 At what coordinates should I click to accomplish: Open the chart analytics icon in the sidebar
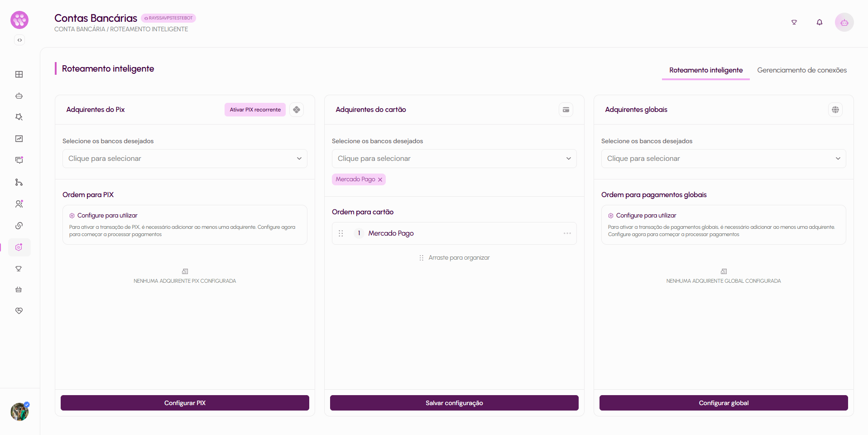[19, 139]
